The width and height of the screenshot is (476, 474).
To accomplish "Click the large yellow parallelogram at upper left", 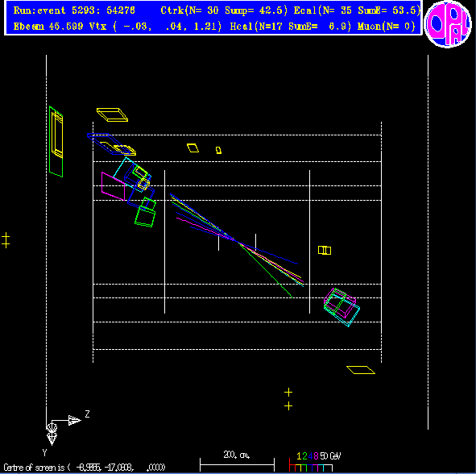I will 112,114.
